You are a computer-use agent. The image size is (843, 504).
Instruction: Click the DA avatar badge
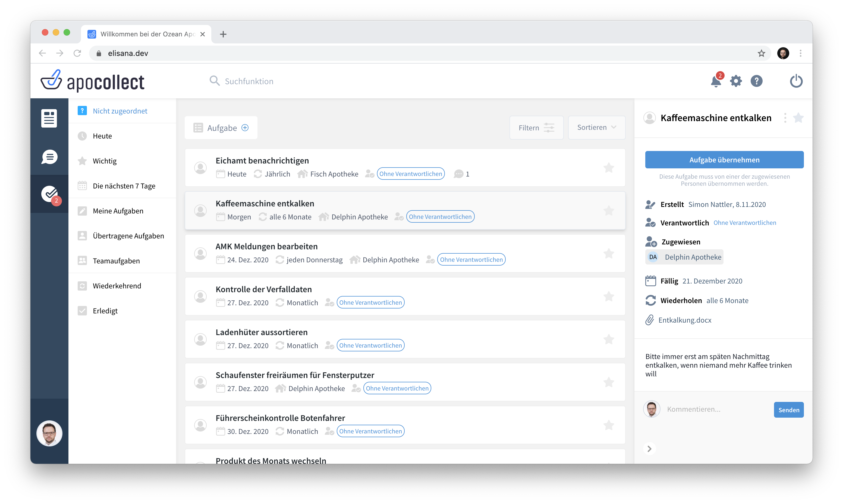click(x=653, y=257)
